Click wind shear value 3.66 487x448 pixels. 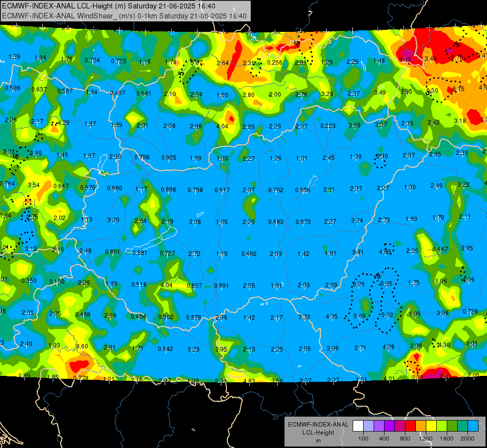[x=354, y=125]
